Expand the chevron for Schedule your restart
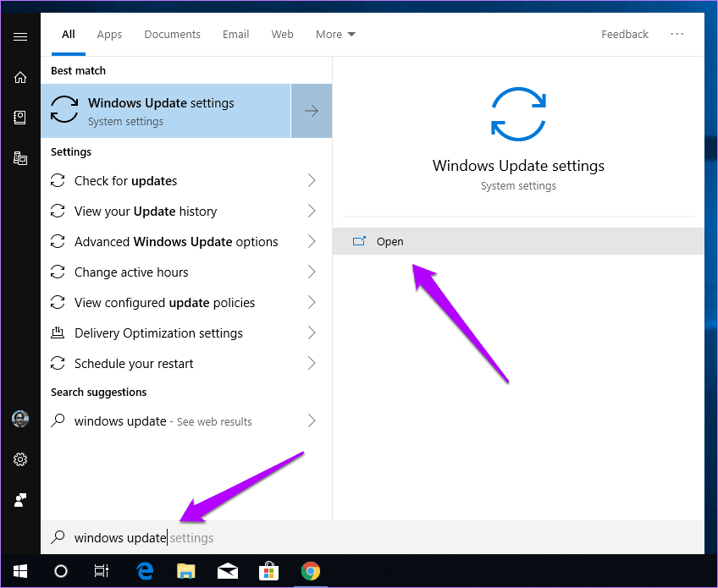 [x=312, y=363]
